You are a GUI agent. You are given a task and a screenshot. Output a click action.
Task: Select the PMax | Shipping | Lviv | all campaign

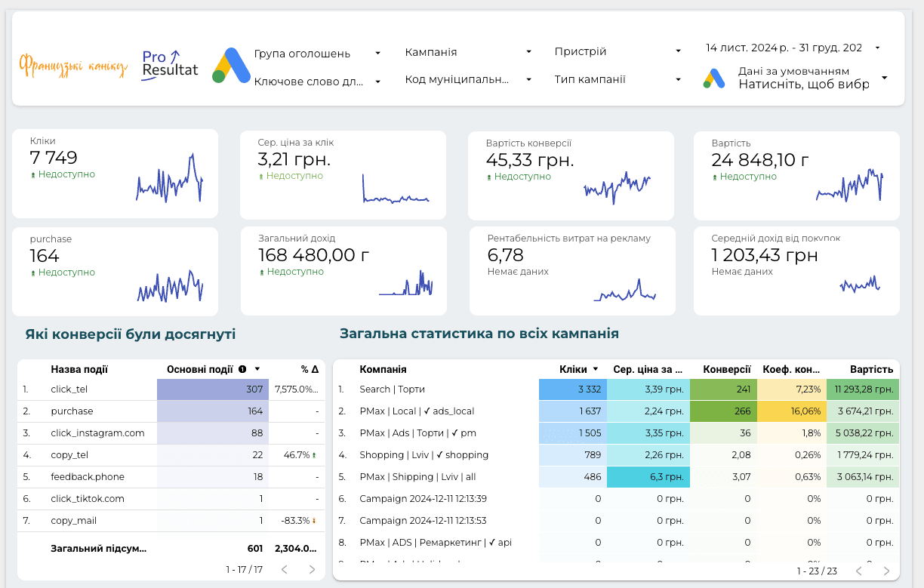click(616, 477)
